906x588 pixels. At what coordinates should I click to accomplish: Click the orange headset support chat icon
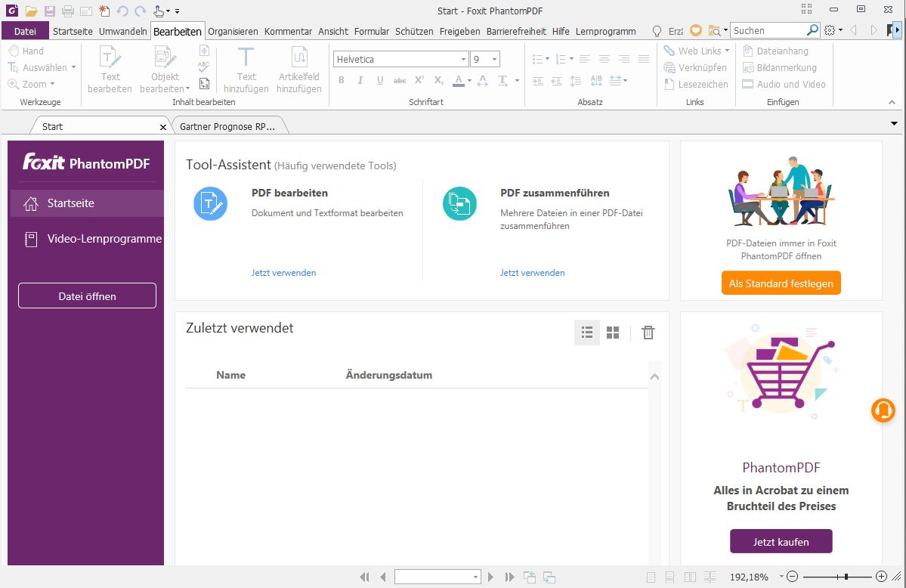(883, 410)
